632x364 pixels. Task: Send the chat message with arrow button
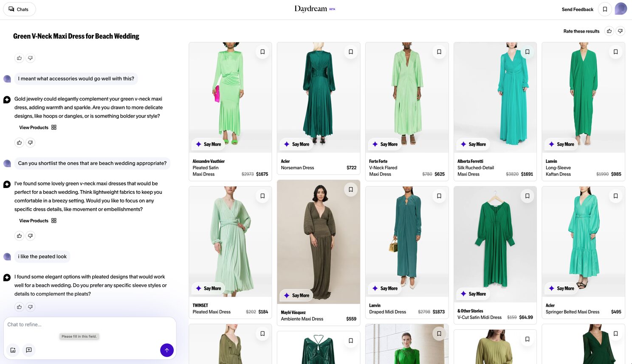(167, 350)
